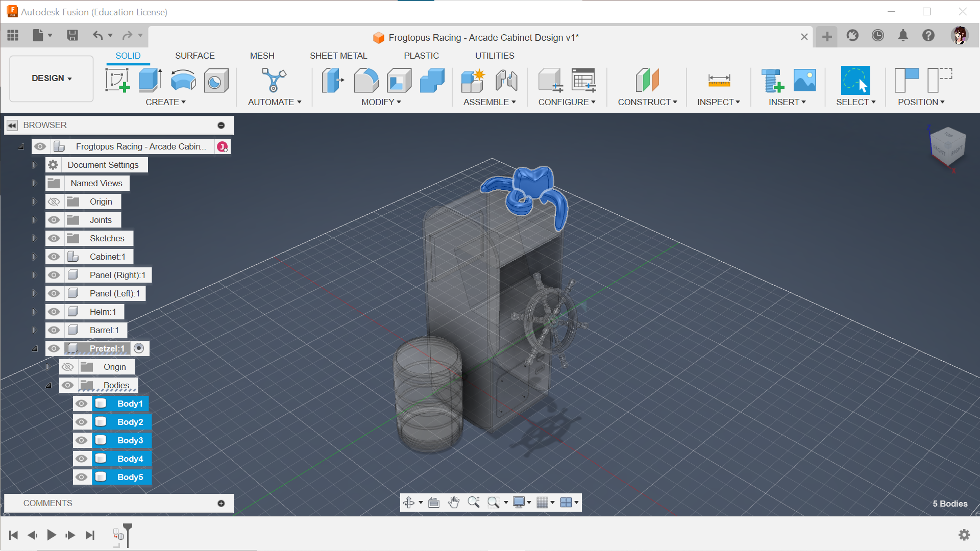
Task: Select the Create Sketch tool
Action: pos(117,80)
